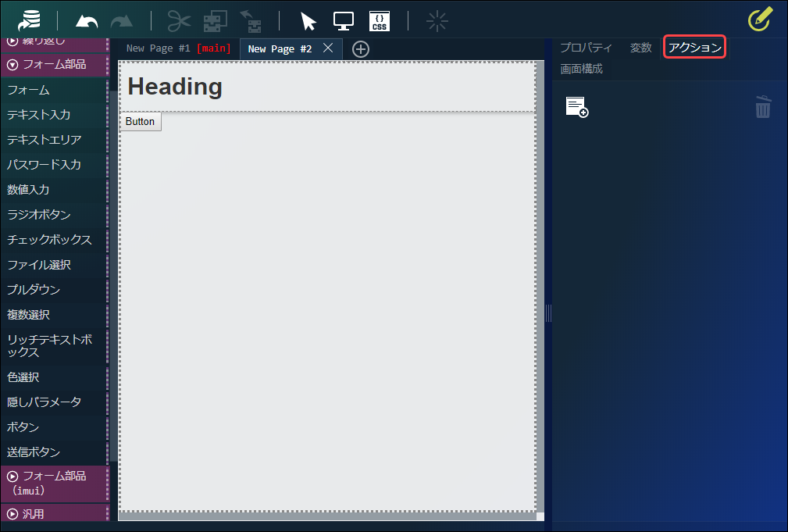Select the ファイル選択 component

pos(54,265)
